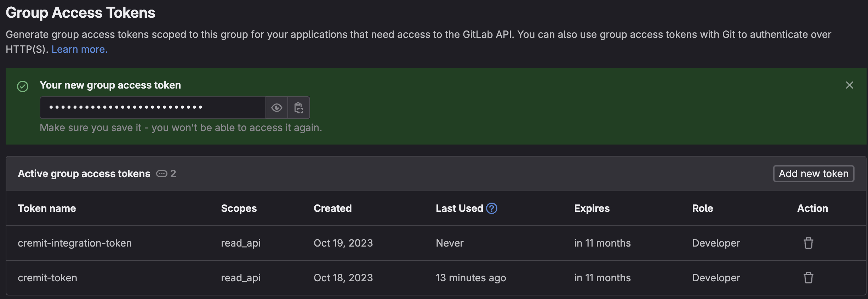The width and height of the screenshot is (868, 299).
Task: Click the Action column header
Action: (x=812, y=208)
